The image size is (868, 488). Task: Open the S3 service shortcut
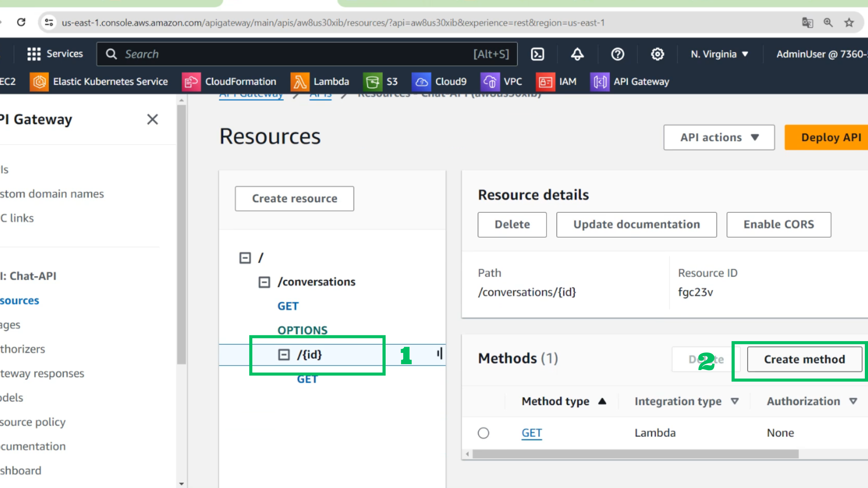381,82
